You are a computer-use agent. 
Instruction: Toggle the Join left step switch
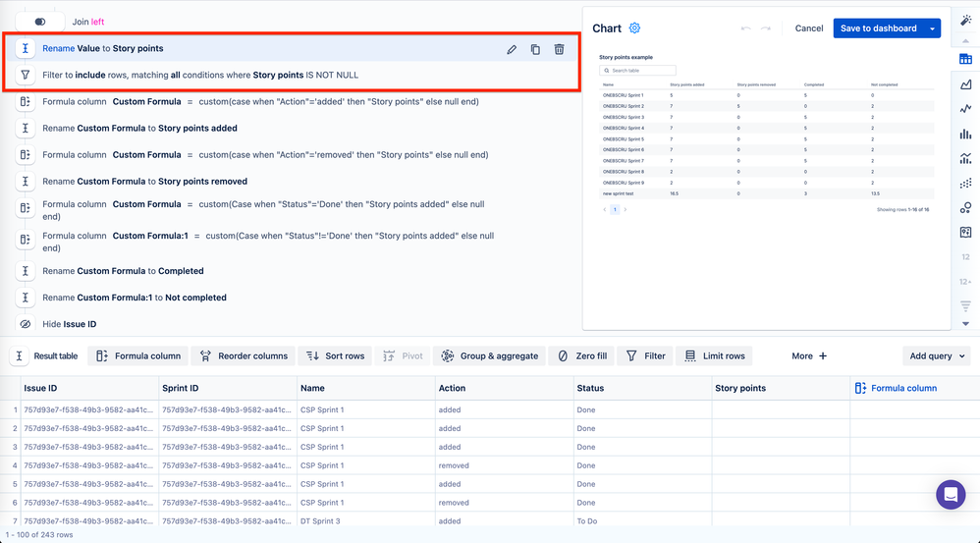click(x=40, y=22)
